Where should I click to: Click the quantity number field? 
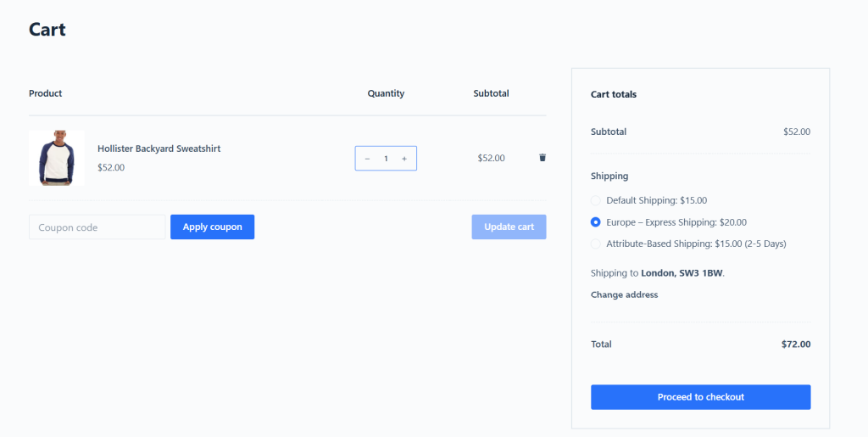pos(386,159)
